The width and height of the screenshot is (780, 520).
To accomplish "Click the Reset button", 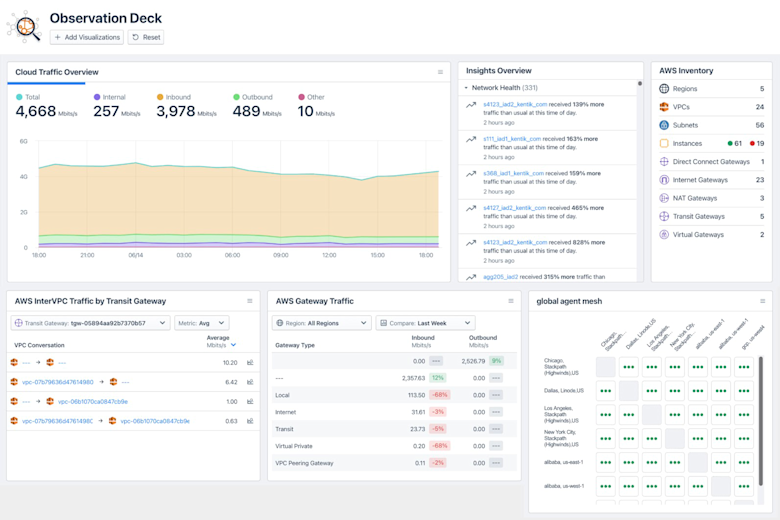I will (146, 37).
